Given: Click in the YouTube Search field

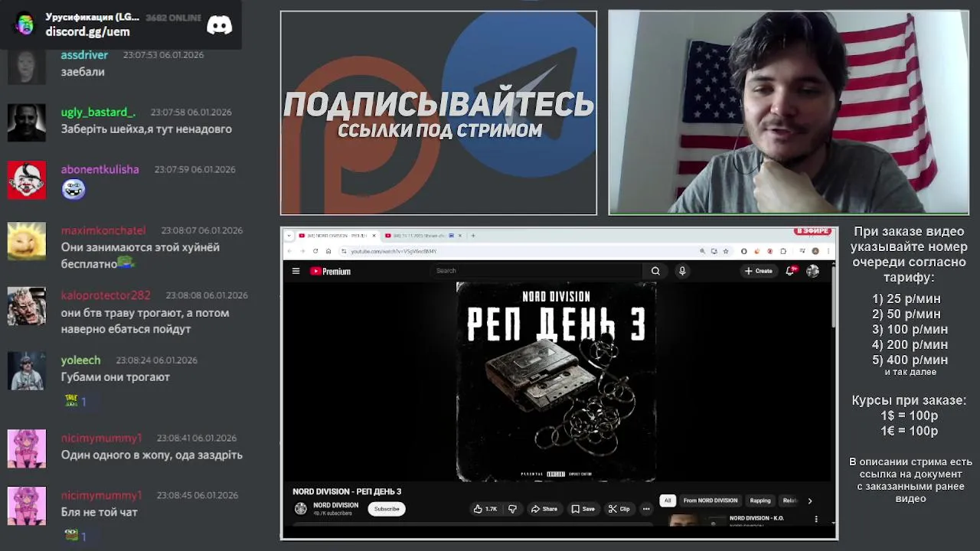Looking at the screenshot, I should point(537,271).
